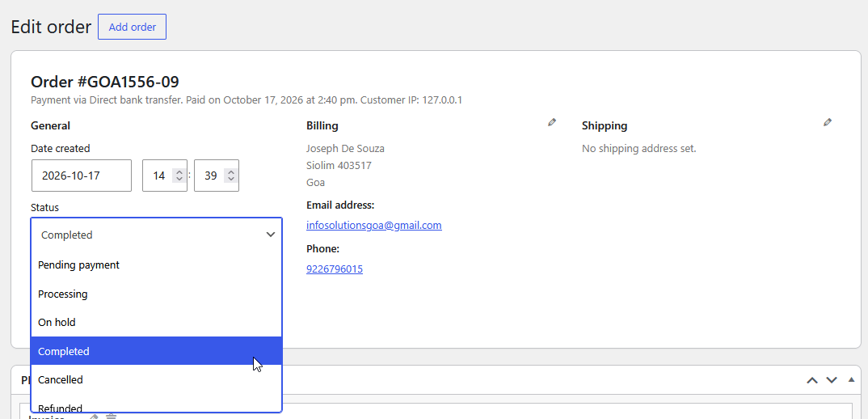
Task: Edit billing address with pencil icon
Action: tap(552, 122)
